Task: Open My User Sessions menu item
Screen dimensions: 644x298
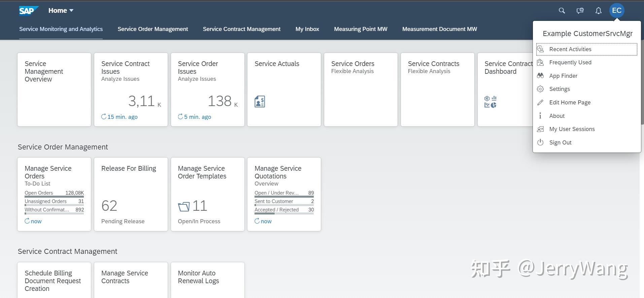Action: click(572, 129)
